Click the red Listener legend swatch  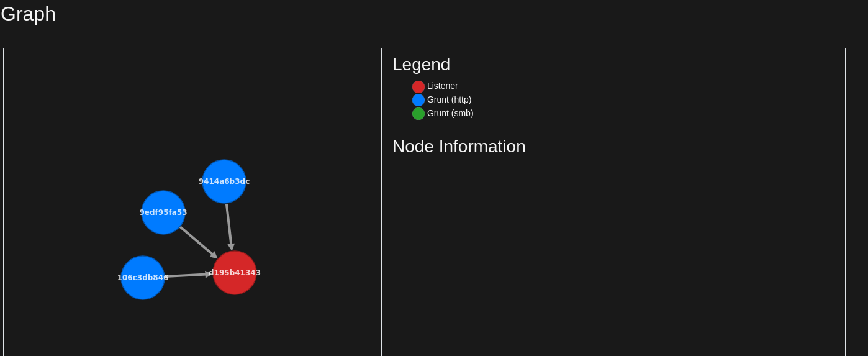point(418,87)
